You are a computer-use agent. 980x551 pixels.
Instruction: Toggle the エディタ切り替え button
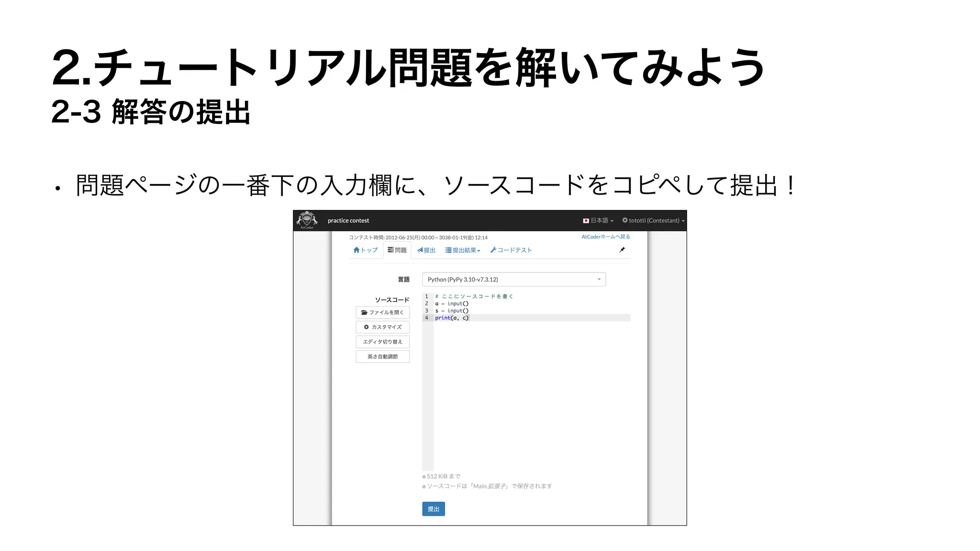coord(383,342)
